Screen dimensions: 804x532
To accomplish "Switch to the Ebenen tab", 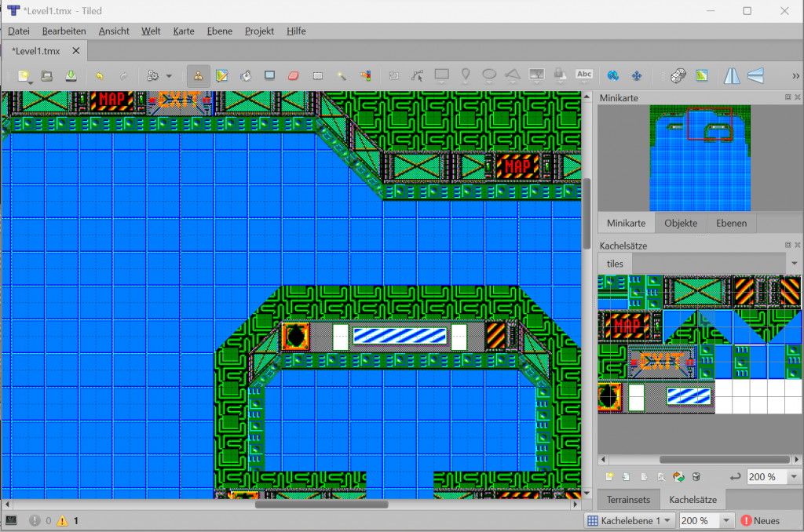I will pyautogui.click(x=731, y=223).
